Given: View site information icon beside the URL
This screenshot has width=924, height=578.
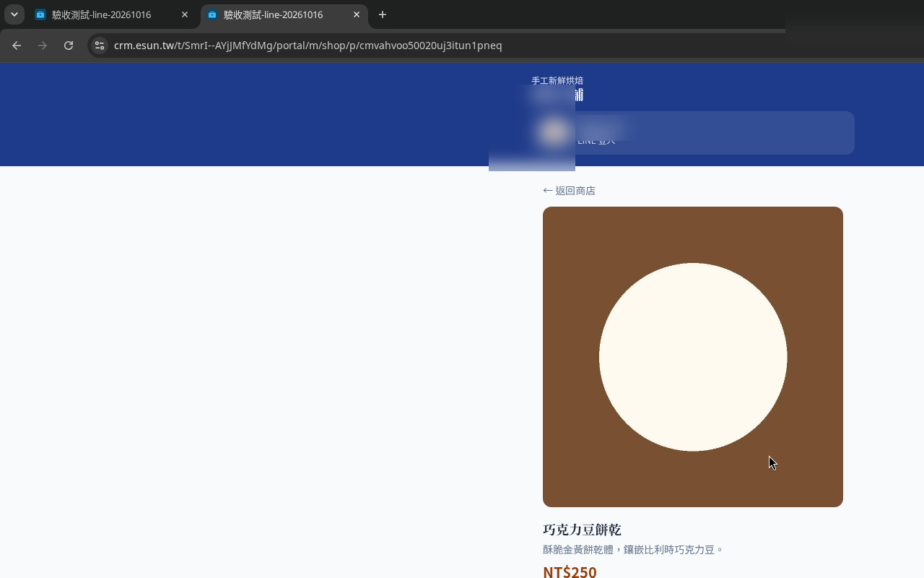Looking at the screenshot, I should 100,46.
